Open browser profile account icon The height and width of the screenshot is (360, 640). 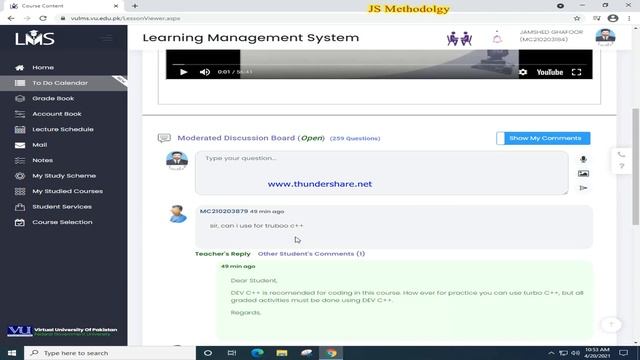(613, 18)
